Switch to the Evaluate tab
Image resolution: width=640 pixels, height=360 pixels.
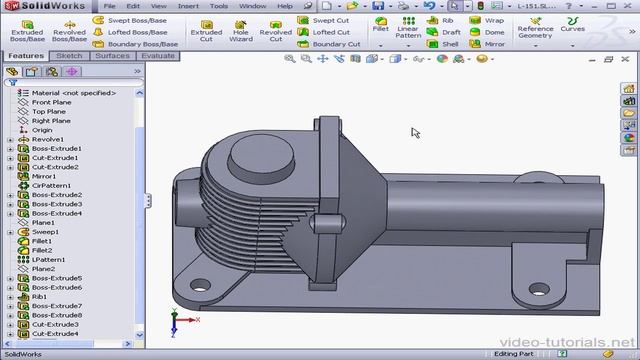158,56
